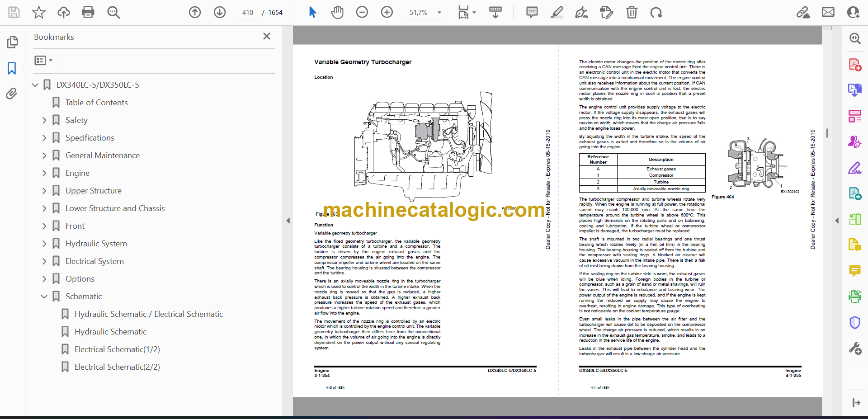Open the zoom level dropdown

pyautogui.click(x=439, y=13)
